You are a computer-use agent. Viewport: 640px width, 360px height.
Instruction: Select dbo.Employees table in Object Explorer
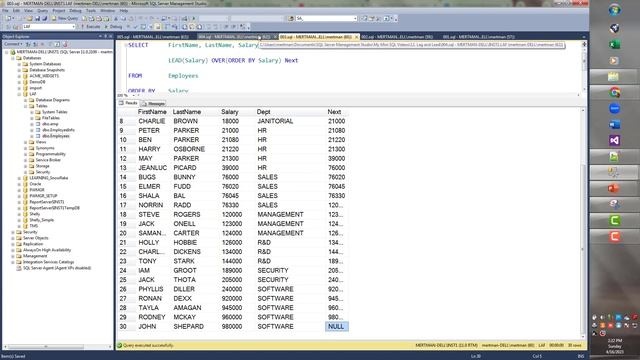tap(56, 136)
